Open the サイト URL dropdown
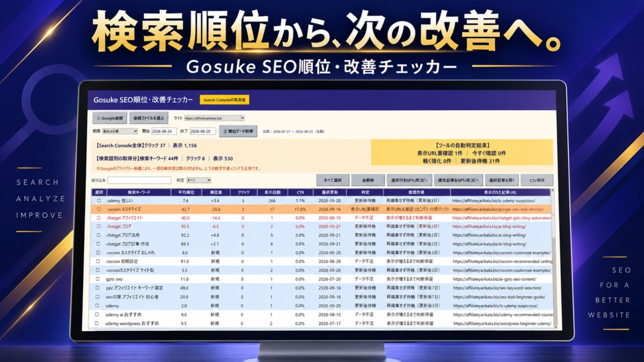 point(214,118)
